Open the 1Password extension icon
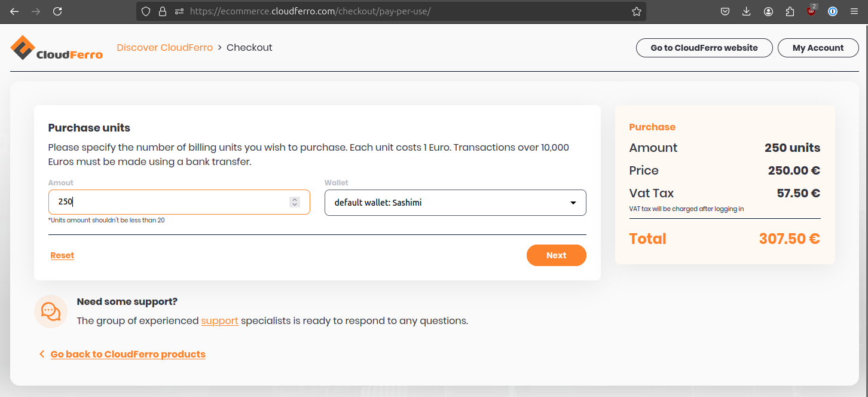Image resolution: width=868 pixels, height=397 pixels. click(x=833, y=11)
